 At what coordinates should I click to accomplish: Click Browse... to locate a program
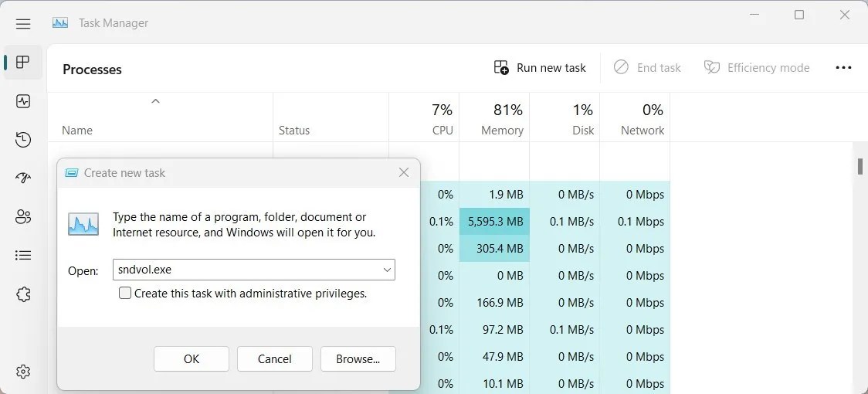(x=358, y=358)
